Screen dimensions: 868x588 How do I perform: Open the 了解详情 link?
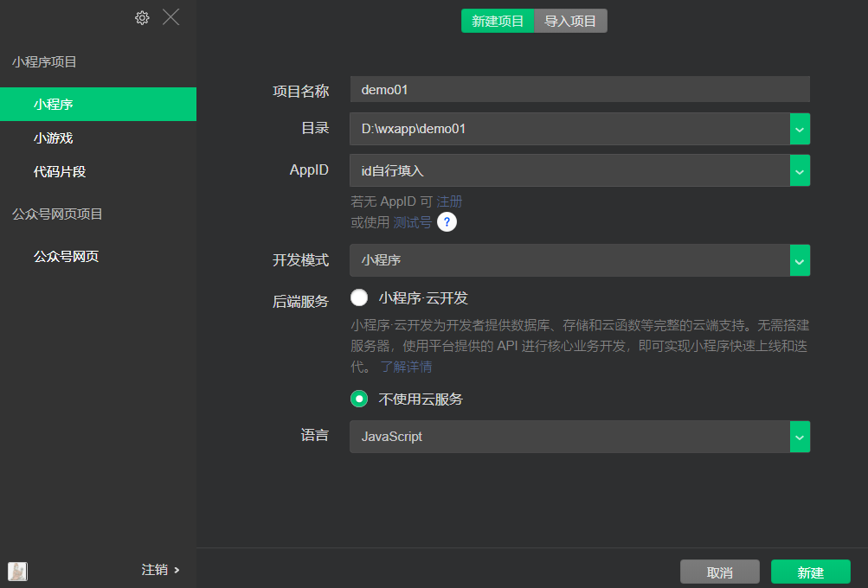pyautogui.click(x=407, y=366)
